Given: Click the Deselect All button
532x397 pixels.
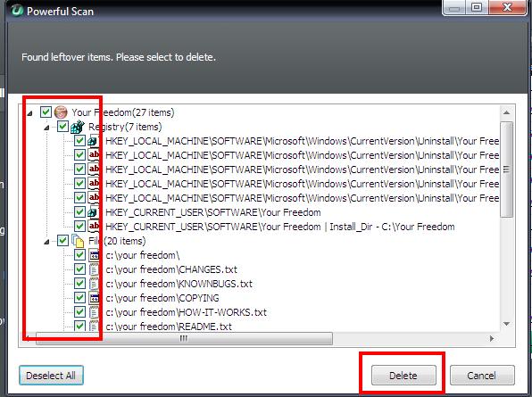Looking at the screenshot, I should (x=51, y=376).
